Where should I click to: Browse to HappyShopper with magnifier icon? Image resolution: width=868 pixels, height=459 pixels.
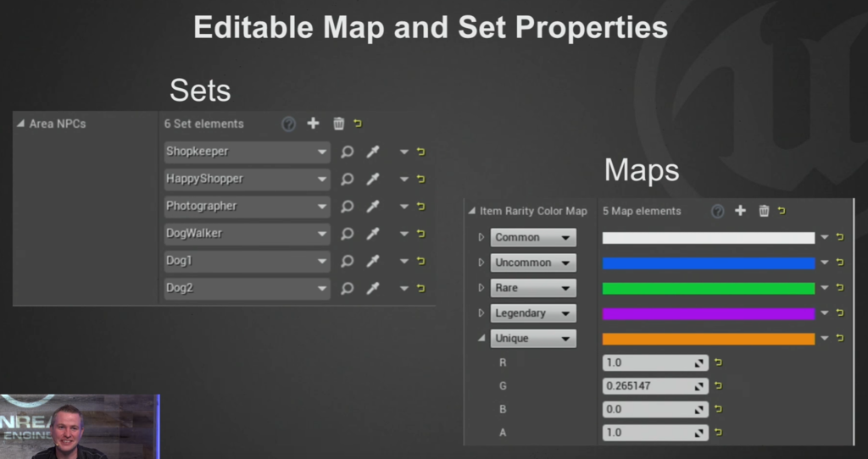pos(347,179)
